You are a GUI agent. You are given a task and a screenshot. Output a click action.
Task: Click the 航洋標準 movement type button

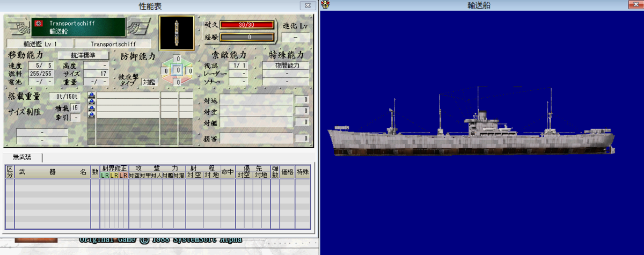pos(83,55)
